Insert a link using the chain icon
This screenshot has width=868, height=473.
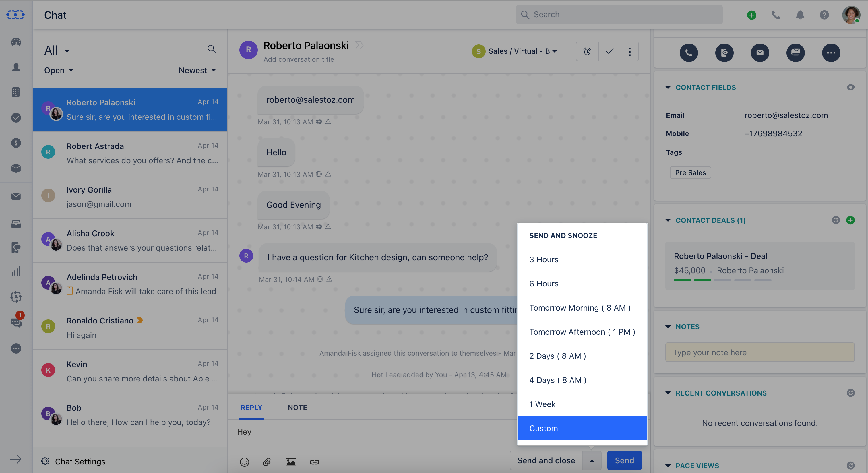tap(314, 462)
